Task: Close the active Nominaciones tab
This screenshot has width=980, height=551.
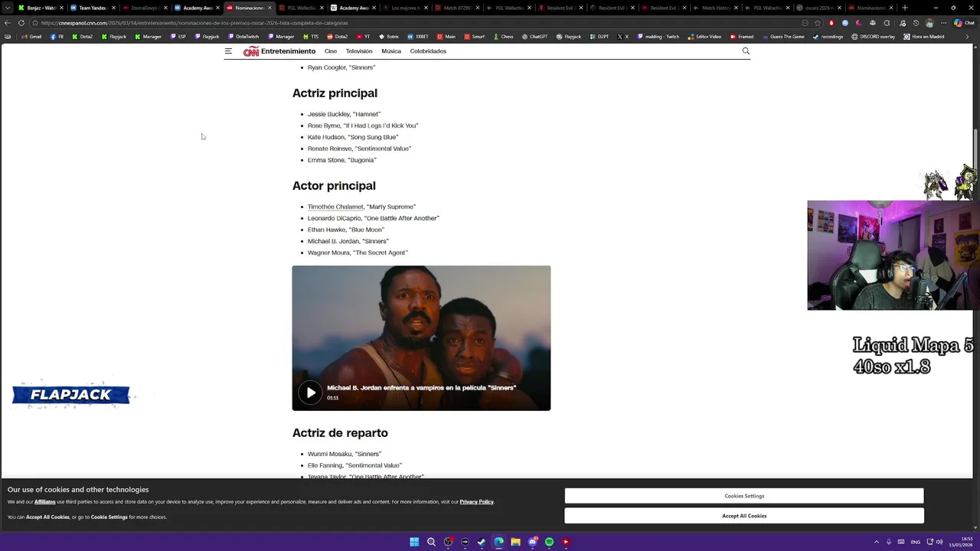Action: coord(269,8)
